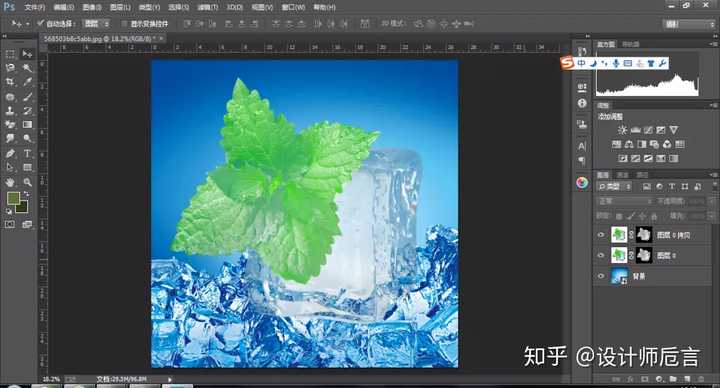
Task: Hide the top layer (图层 0 拷贝)
Action: (601, 235)
